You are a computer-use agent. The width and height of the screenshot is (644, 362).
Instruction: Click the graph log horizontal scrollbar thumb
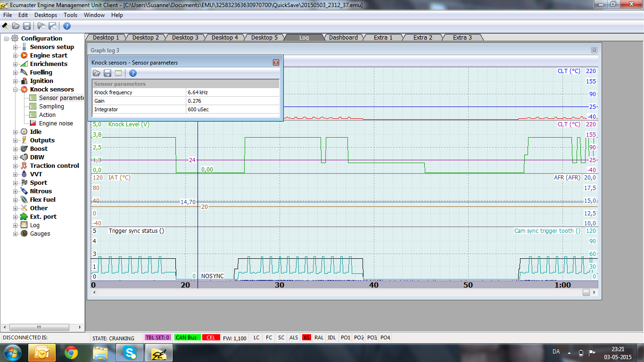coord(586,292)
